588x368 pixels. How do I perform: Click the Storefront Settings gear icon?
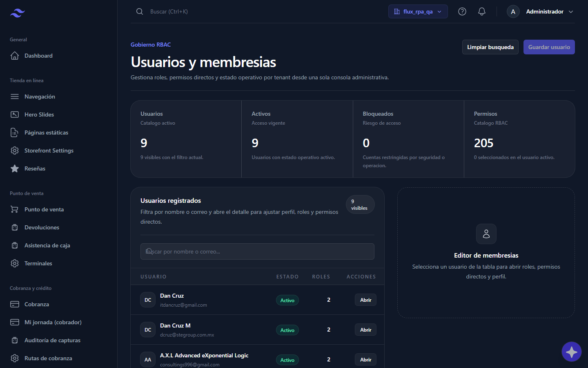(15, 150)
